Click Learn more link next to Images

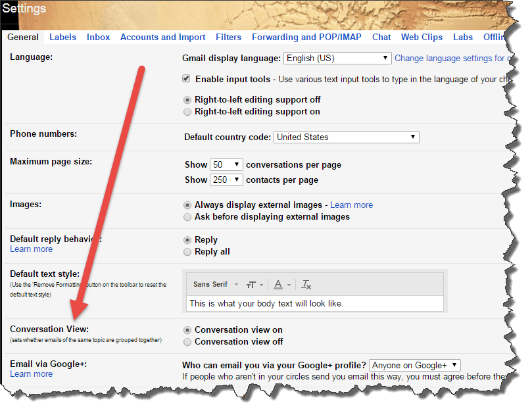click(351, 205)
